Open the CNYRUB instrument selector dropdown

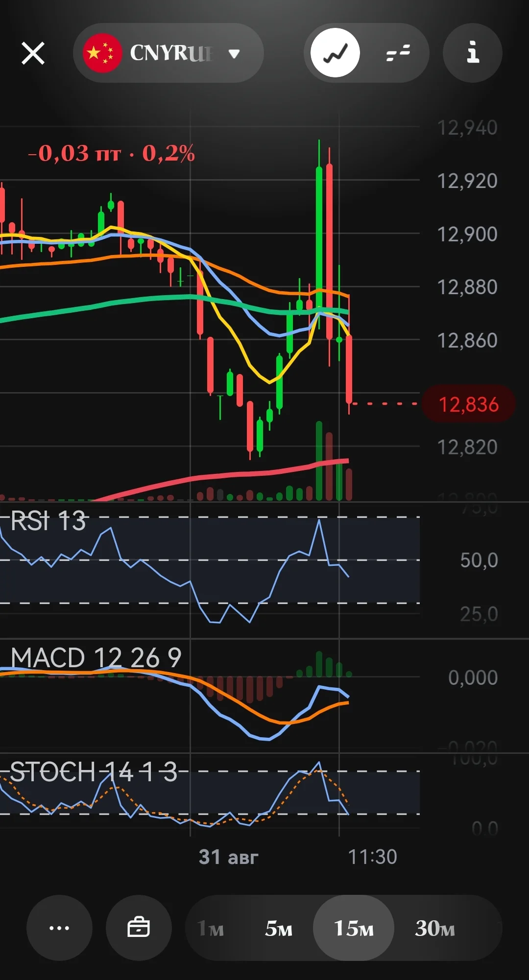pos(168,53)
